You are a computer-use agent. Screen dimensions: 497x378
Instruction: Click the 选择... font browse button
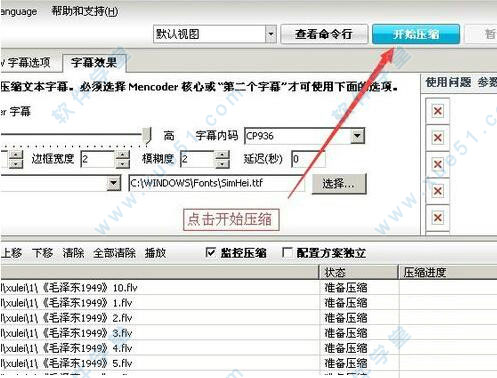coord(339,183)
